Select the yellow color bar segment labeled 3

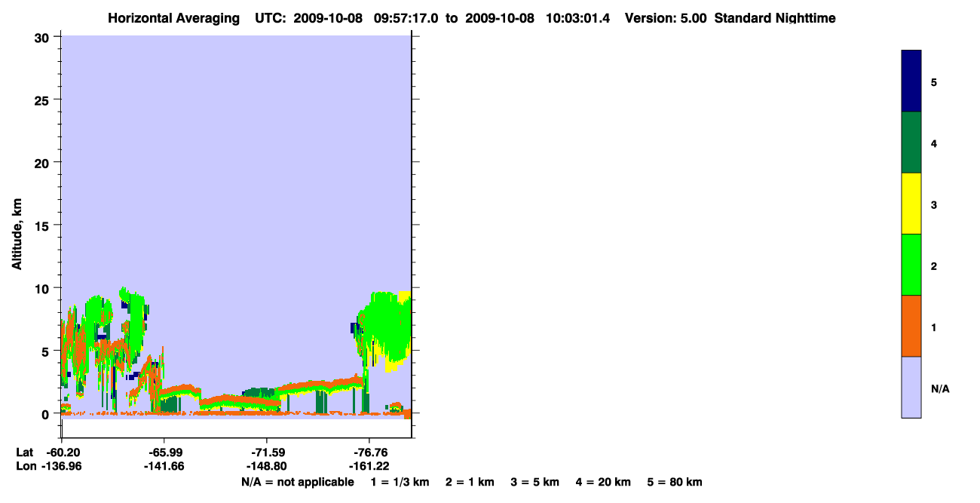pos(911,204)
